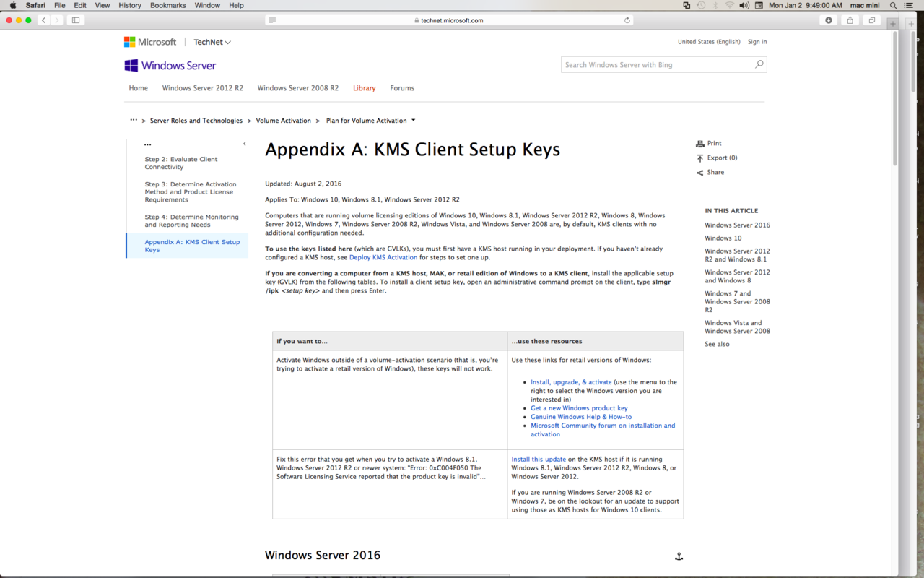Image resolution: width=924 pixels, height=578 pixels.
Task: Click the Reader view icon in address bar
Action: click(x=272, y=20)
